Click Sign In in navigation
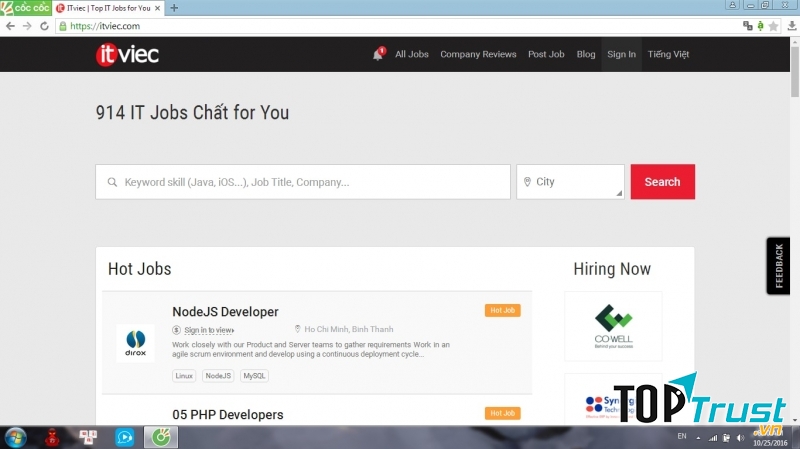This screenshot has width=800, height=449. tap(621, 54)
